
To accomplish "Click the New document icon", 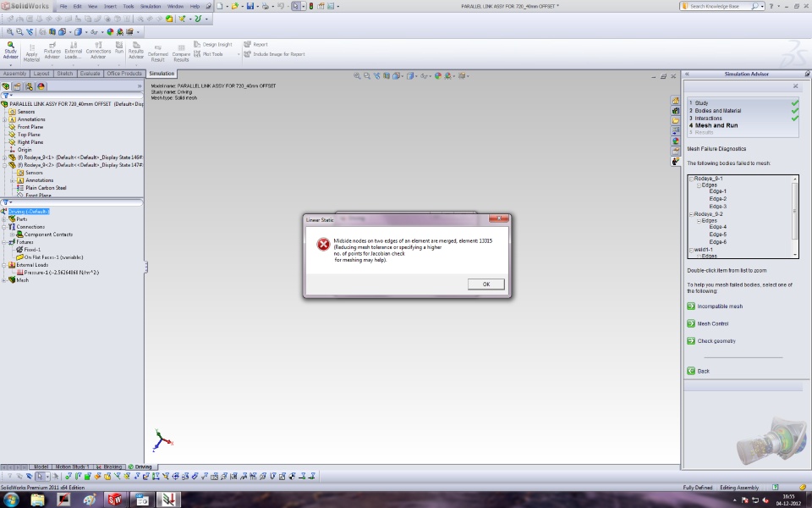I will click(x=220, y=6).
